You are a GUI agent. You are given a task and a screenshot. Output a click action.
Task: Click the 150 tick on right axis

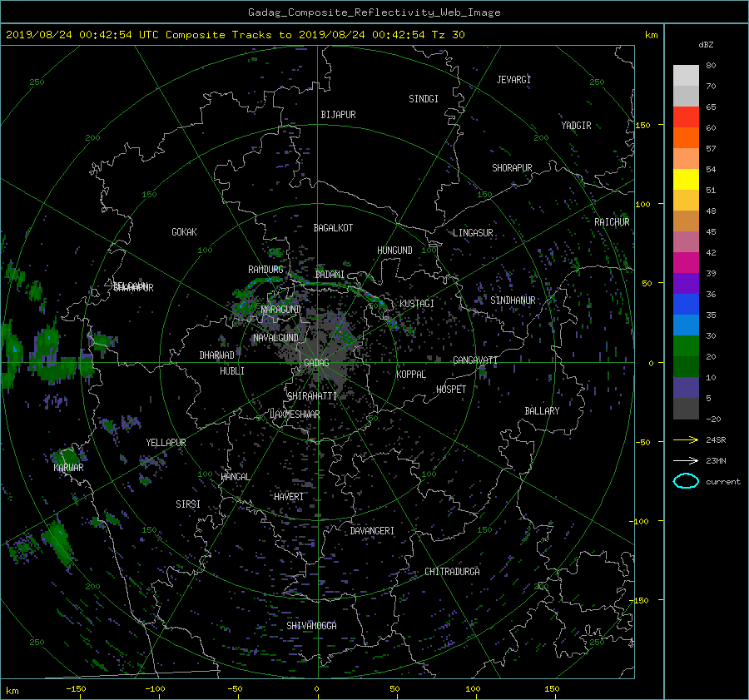[642, 125]
